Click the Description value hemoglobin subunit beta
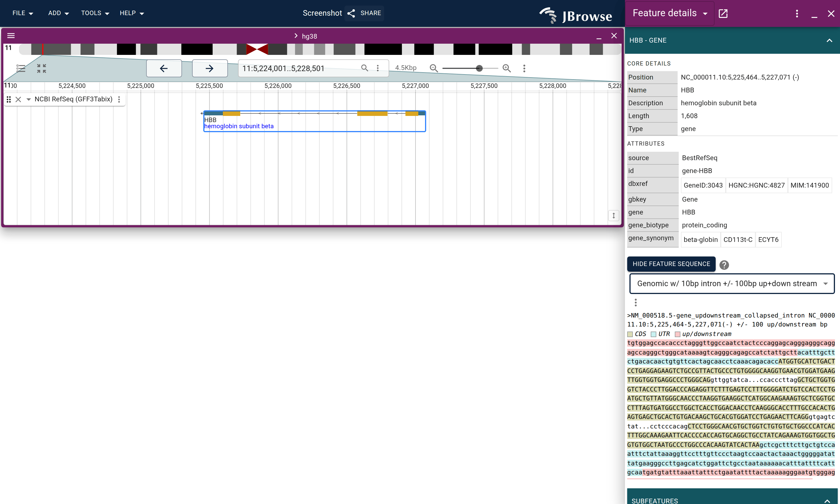The height and width of the screenshot is (504, 840). pyautogui.click(x=718, y=103)
